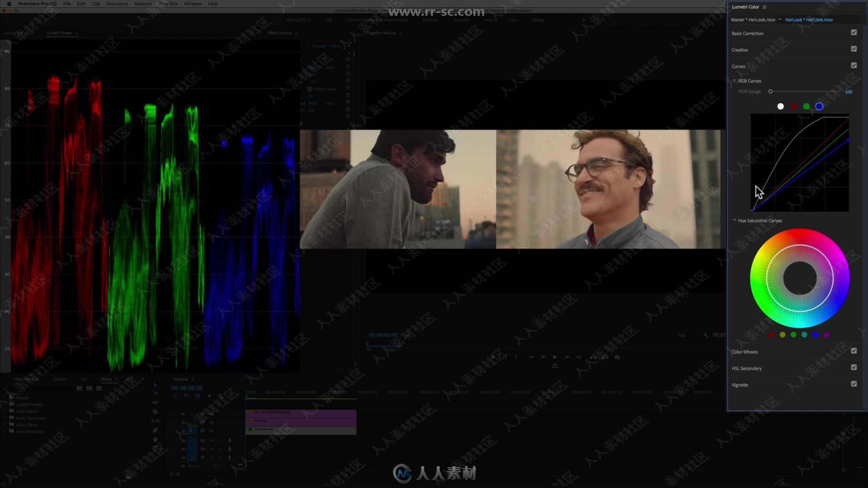This screenshot has width=868, height=488.
Task: Click the play button in transport controls
Action: 554,357
